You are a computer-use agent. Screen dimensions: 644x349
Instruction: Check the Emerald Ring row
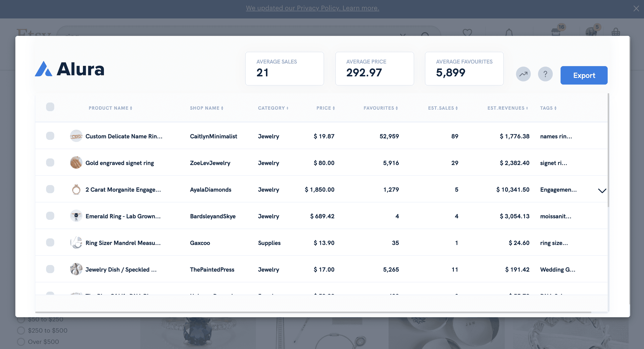coord(50,216)
